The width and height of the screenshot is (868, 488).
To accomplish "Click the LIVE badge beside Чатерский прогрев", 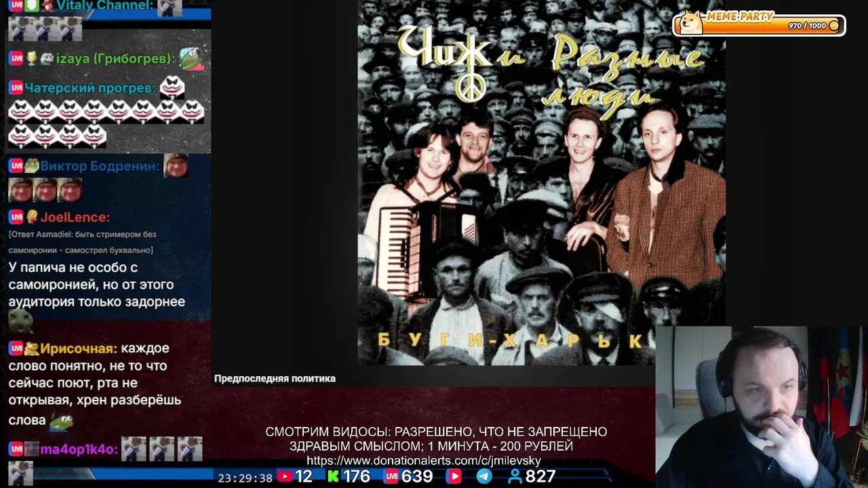I will tap(16, 88).
